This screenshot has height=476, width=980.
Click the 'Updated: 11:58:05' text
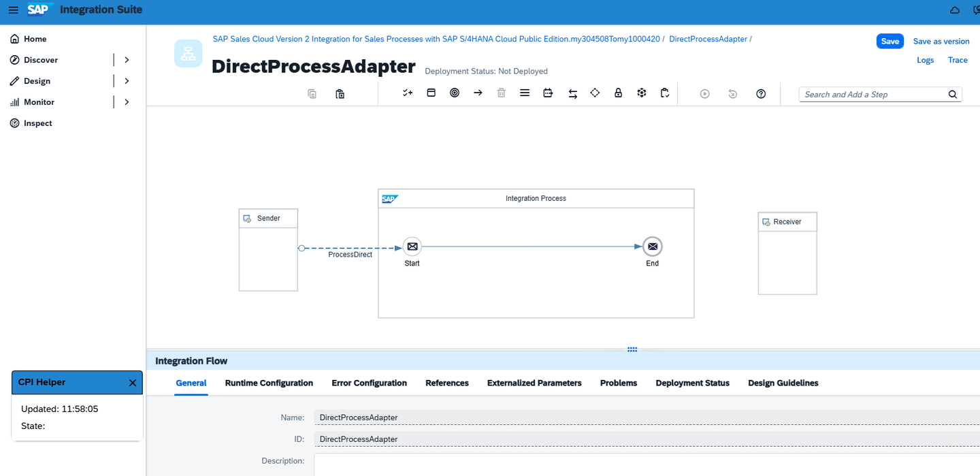coord(59,409)
